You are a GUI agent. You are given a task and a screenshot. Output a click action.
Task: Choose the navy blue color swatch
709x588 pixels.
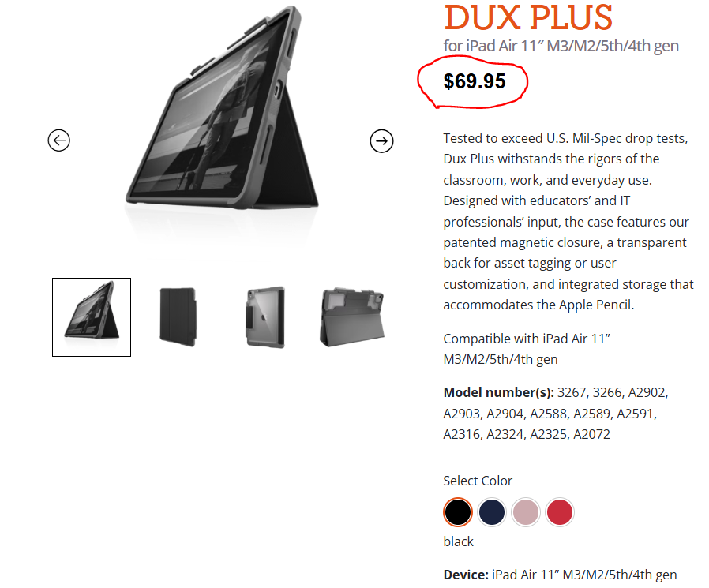(x=492, y=512)
